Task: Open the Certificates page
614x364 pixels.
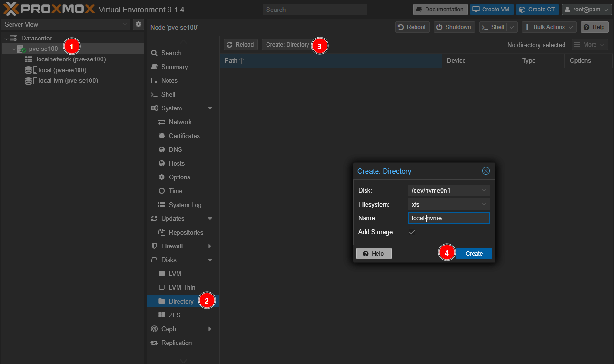Action: [x=184, y=136]
